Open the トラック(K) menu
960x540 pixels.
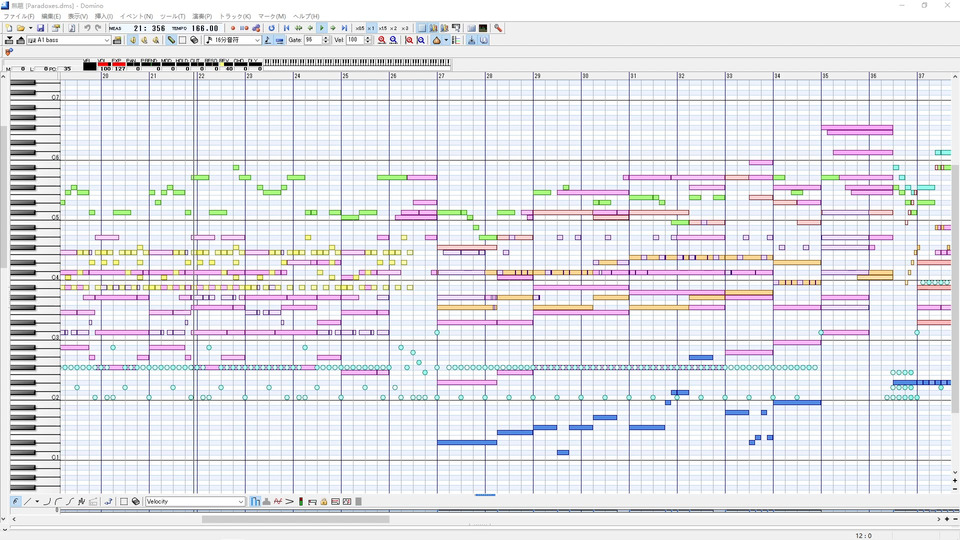(x=235, y=17)
